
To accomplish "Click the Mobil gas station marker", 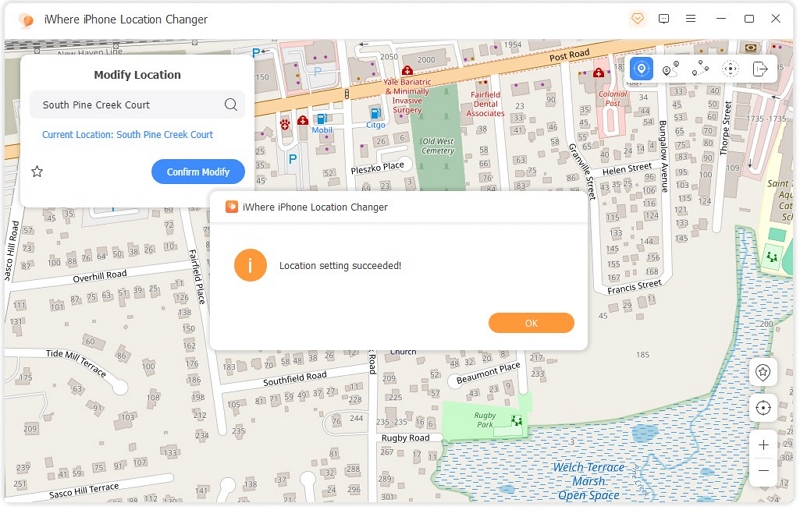I will click(321, 119).
